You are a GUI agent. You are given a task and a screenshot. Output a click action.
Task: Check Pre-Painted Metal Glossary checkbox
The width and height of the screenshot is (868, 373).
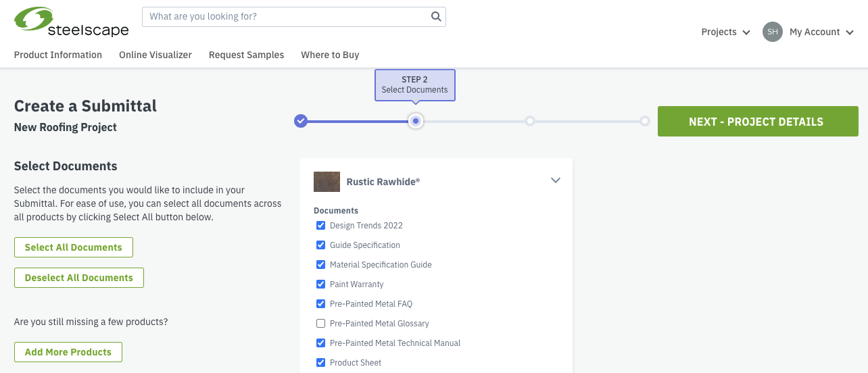pyautogui.click(x=320, y=323)
